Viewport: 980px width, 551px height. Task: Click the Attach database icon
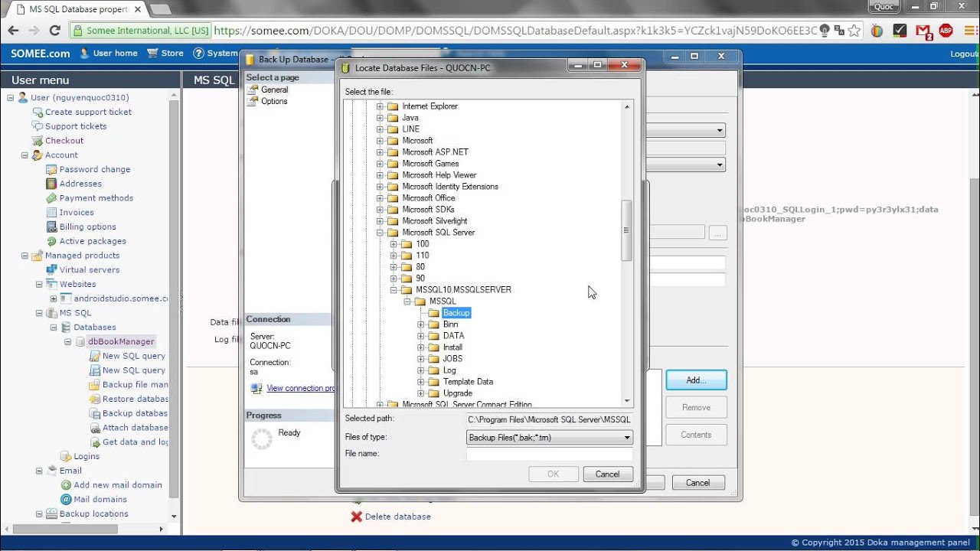(94, 428)
